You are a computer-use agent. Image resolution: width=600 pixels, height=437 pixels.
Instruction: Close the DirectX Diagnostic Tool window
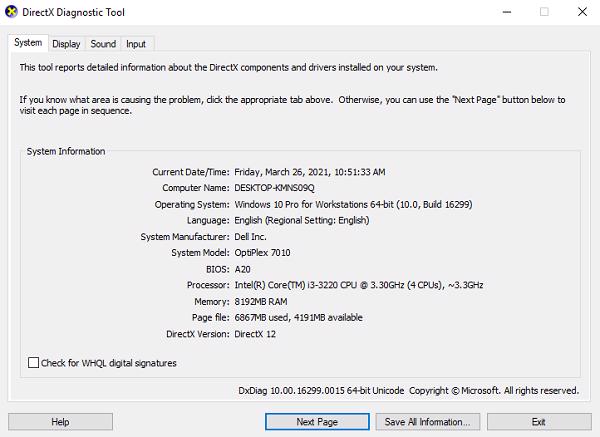pyautogui.click(x=582, y=12)
